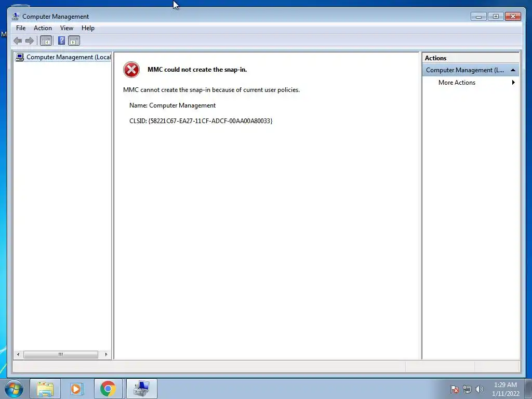The height and width of the screenshot is (399, 532).
Task: Open Windows Explorer from the taskbar
Action: point(45,389)
